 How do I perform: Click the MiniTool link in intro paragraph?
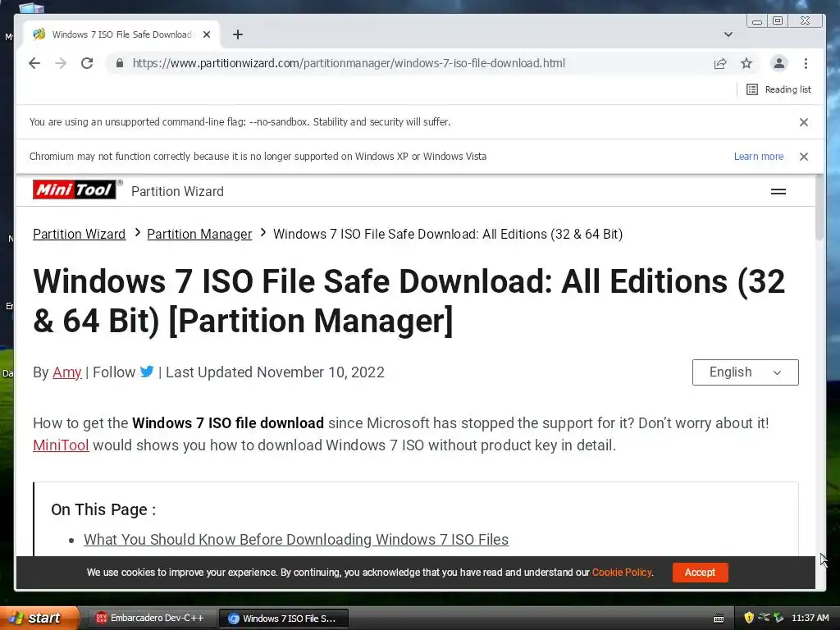[61, 445]
